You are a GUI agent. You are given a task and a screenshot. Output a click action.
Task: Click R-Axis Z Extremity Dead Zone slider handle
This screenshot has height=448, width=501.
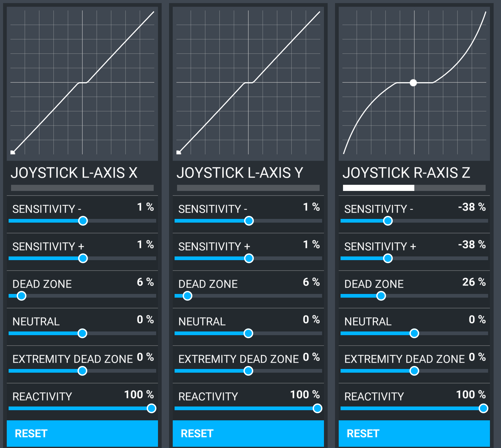pyautogui.click(x=414, y=371)
